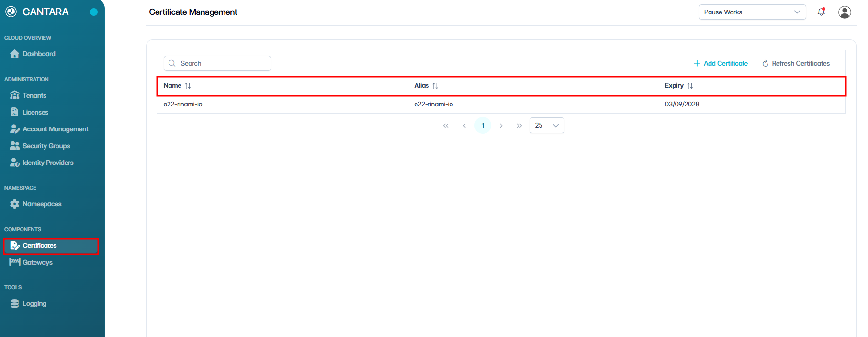The height and width of the screenshot is (337, 868).
Task: Open Namespaces menu item
Action: pos(42,204)
